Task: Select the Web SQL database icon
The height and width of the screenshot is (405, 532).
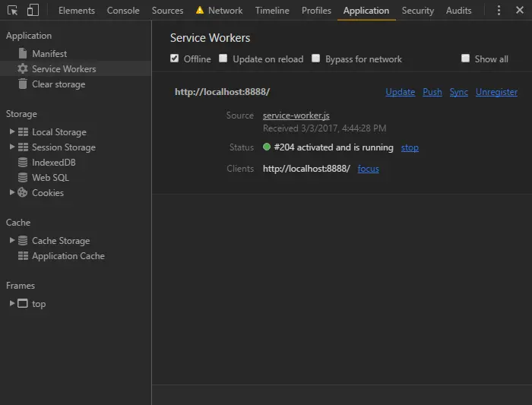Action: click(23, 177)
